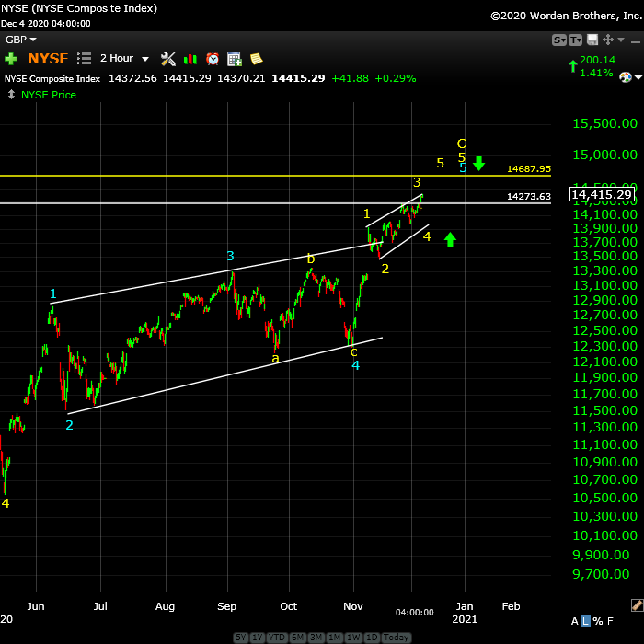
Task: Open the color palette icon
Action: click(x=625, y=76)
